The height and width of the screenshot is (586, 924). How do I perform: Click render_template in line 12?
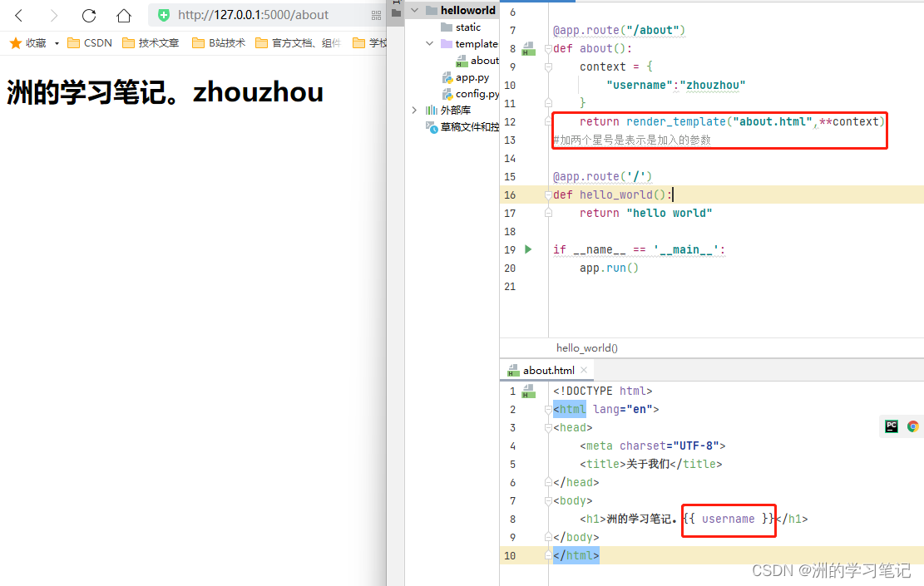(x=676, y=121)
